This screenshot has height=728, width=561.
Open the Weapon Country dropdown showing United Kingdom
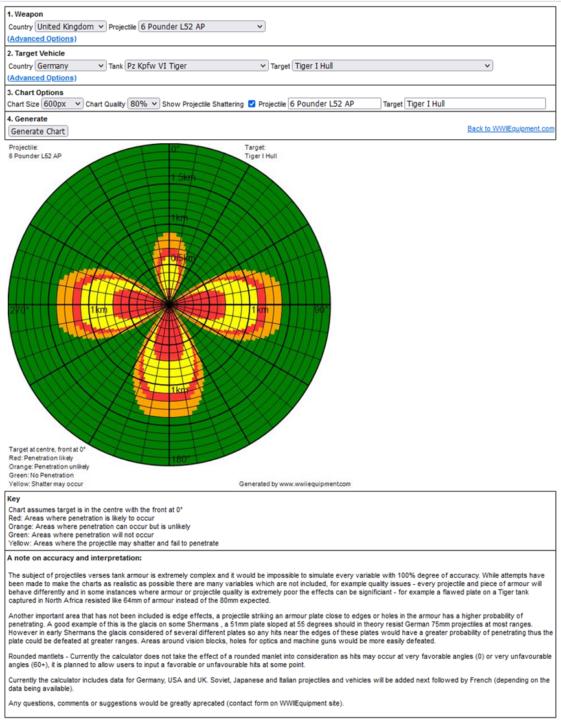click(71, 27)
